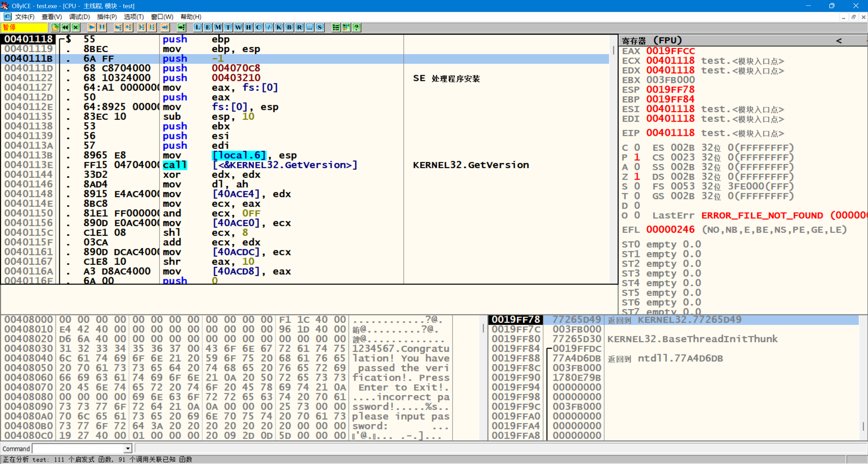
Task: Click the Open file toolbar icon
Action: (55, 27)
